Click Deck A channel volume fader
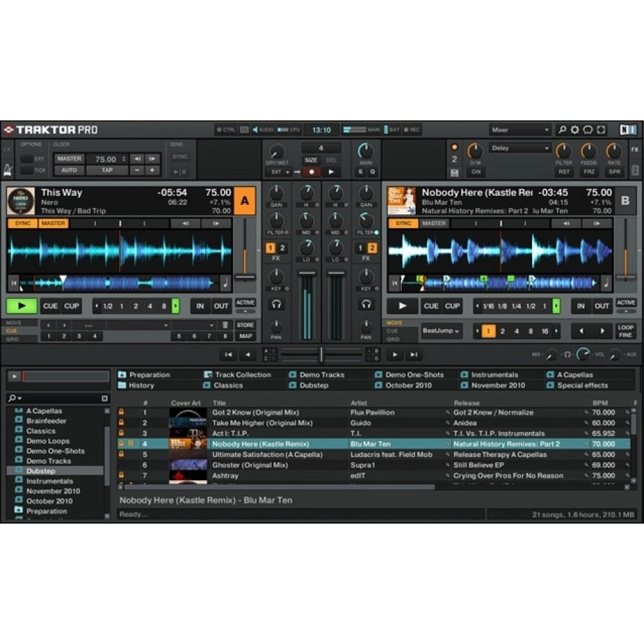Viewport: 644px width, 644px height. pyautogui.click(x=307, y=273)
